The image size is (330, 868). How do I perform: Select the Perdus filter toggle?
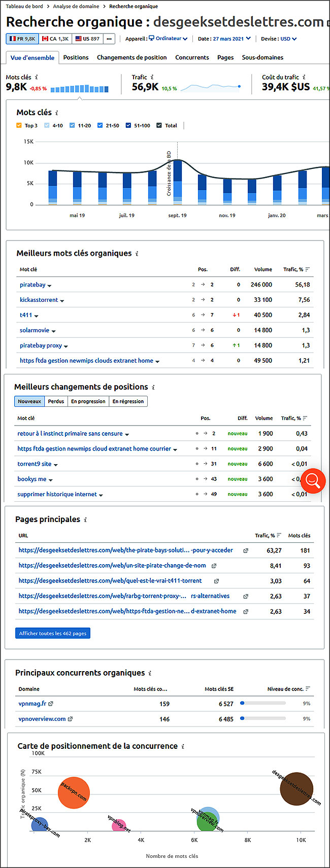[x=56, y=401]
